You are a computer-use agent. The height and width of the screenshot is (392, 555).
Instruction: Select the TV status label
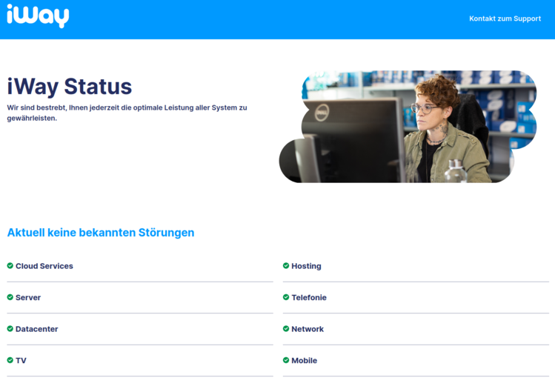(x=21, y=360)
